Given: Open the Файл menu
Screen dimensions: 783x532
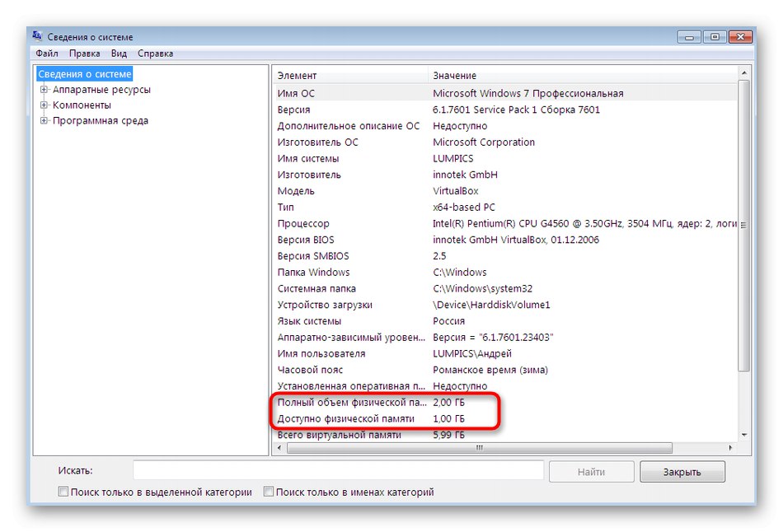Looking at the screenshot, I should (47, 53).
